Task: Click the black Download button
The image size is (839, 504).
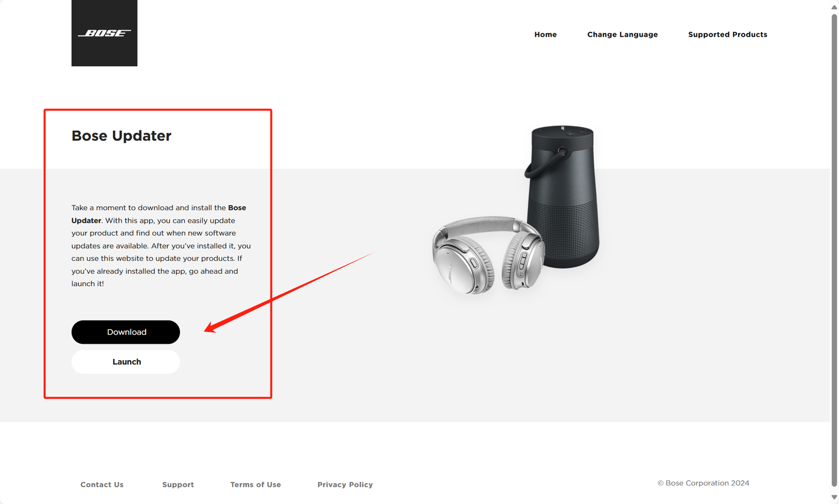Action: (126, 332)
